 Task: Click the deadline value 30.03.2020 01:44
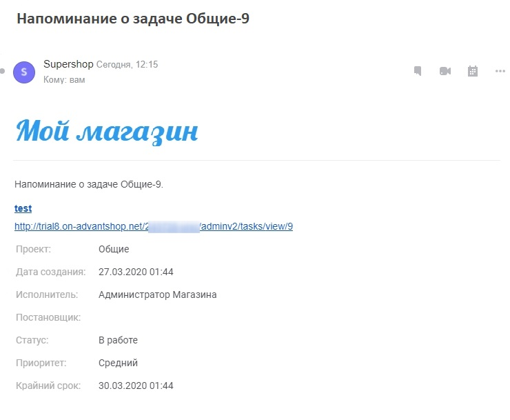[x=136, y=386]
